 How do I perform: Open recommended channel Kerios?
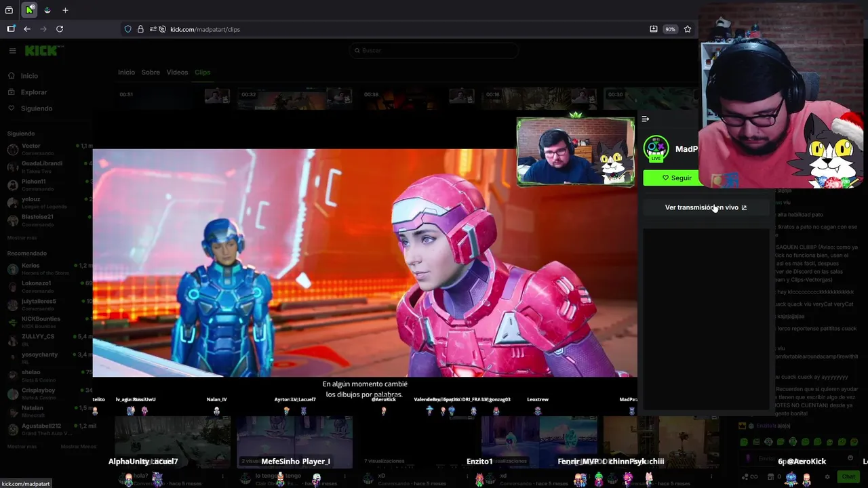(49, 269)
